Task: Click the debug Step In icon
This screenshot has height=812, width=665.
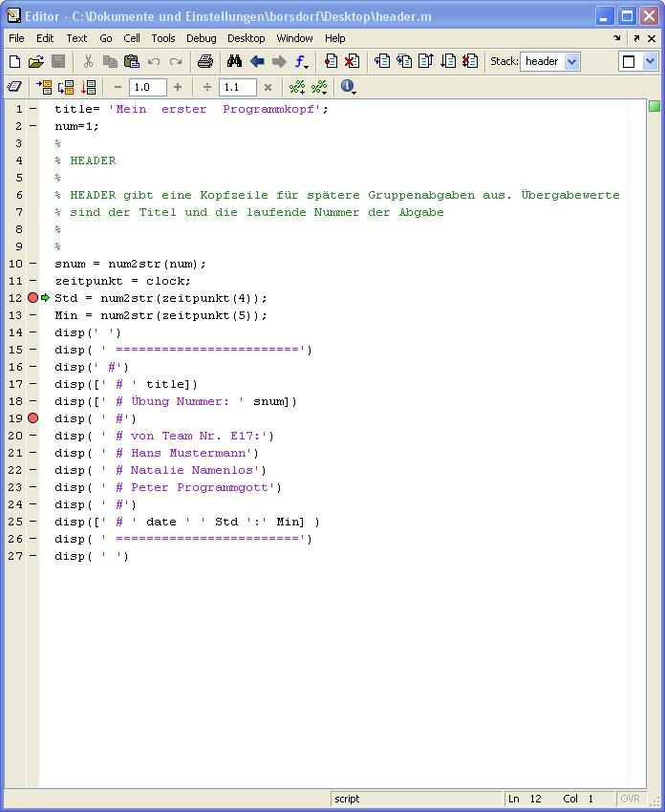Action: point(404,62)
